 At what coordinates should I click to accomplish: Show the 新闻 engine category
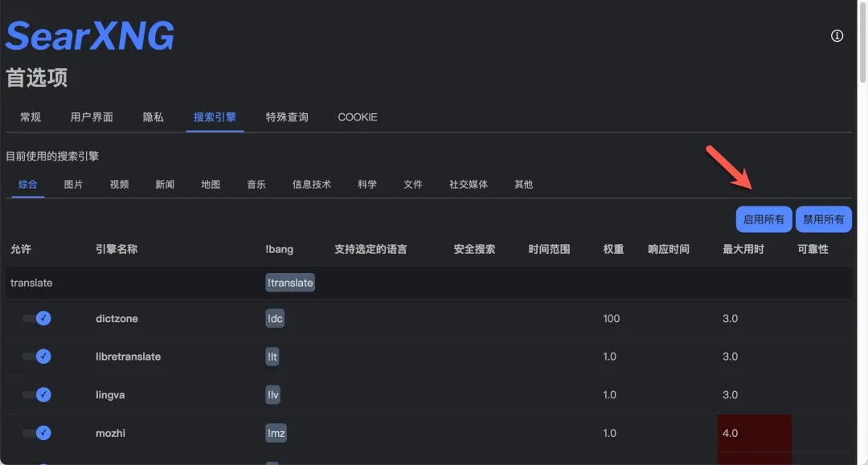tap(165, 184)
